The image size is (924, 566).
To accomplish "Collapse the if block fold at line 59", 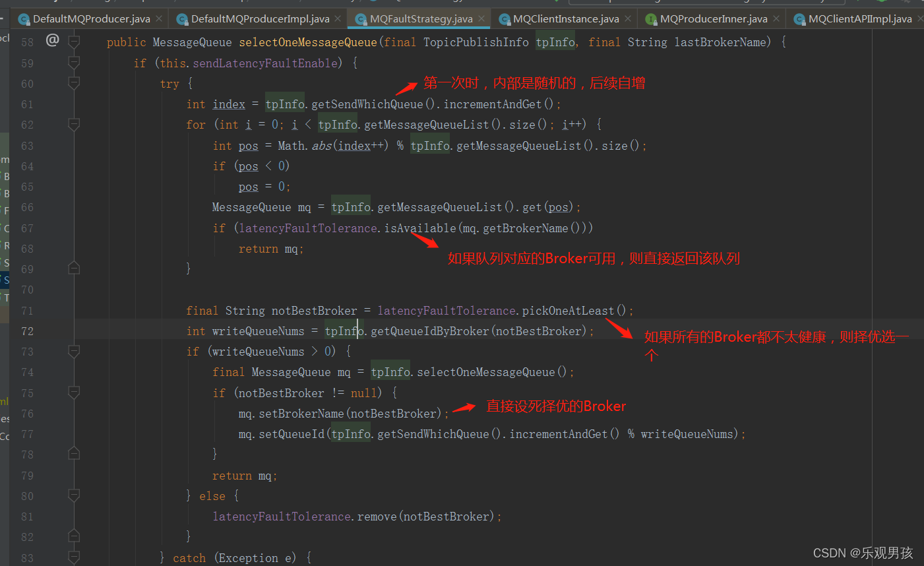I will point(74,63).
